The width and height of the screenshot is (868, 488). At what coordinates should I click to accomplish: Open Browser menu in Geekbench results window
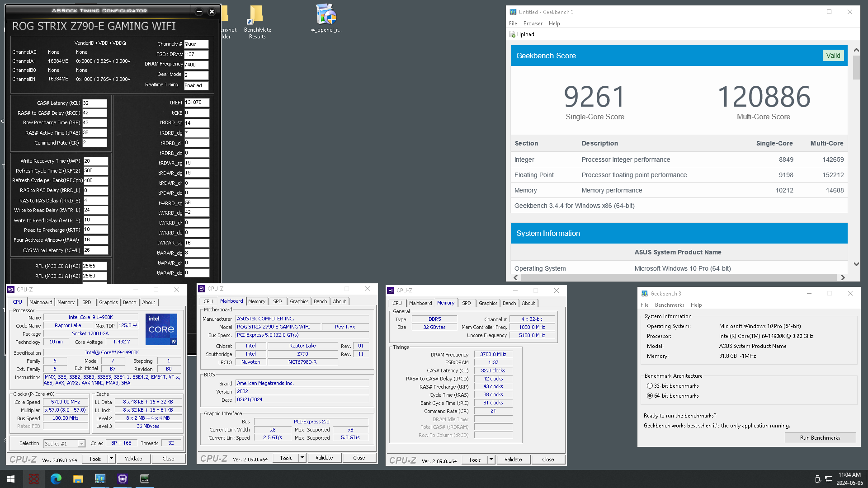point(533,23)
